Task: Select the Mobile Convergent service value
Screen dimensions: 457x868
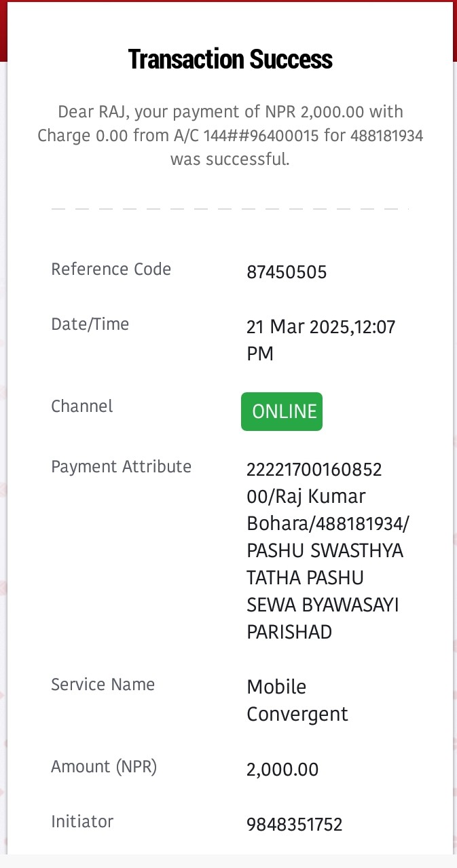Action: 297,700
